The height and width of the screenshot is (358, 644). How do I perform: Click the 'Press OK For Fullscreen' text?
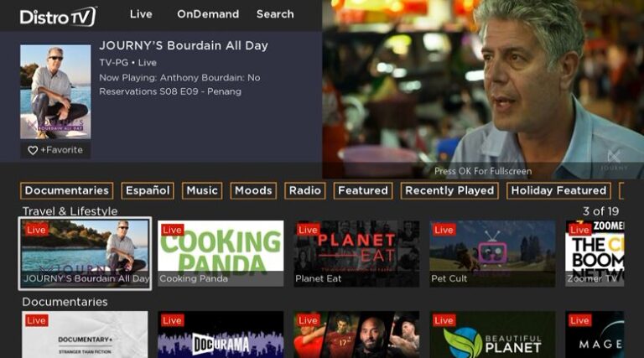483,171
